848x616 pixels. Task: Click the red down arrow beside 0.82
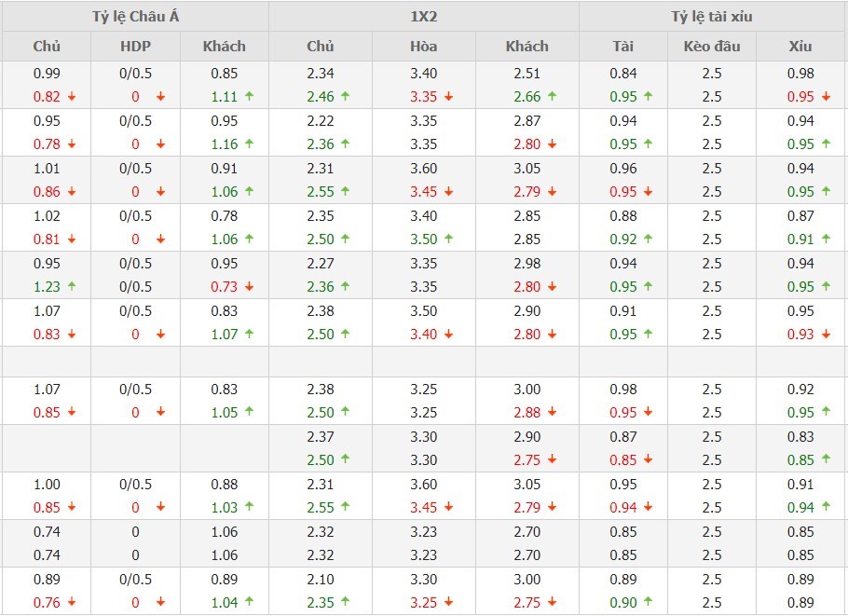72,97
